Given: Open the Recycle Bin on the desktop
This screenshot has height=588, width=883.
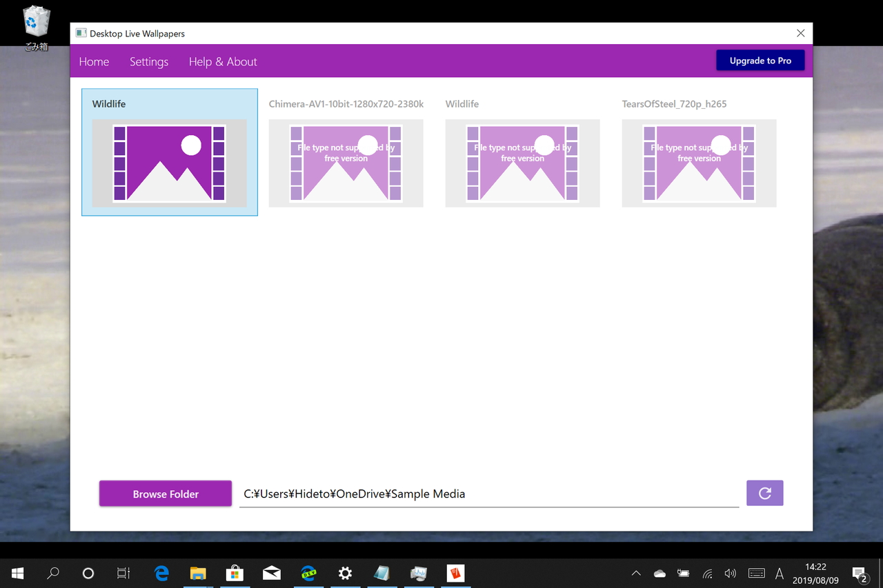Looking at the screenshot, I should [x=36, y=28].
